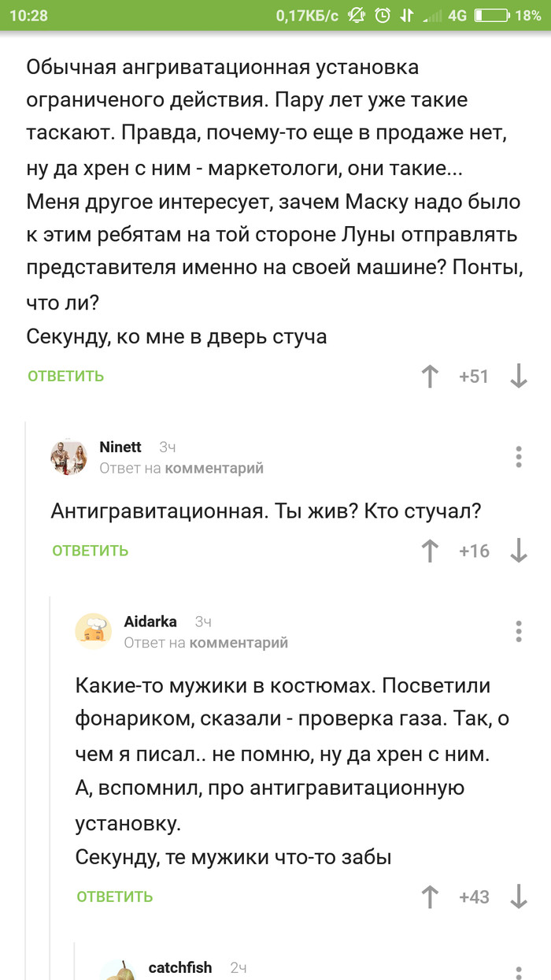
Task: Tap ОТВЕТИТЬ under Aidarka's comment
Action: [x=114, y=897]
